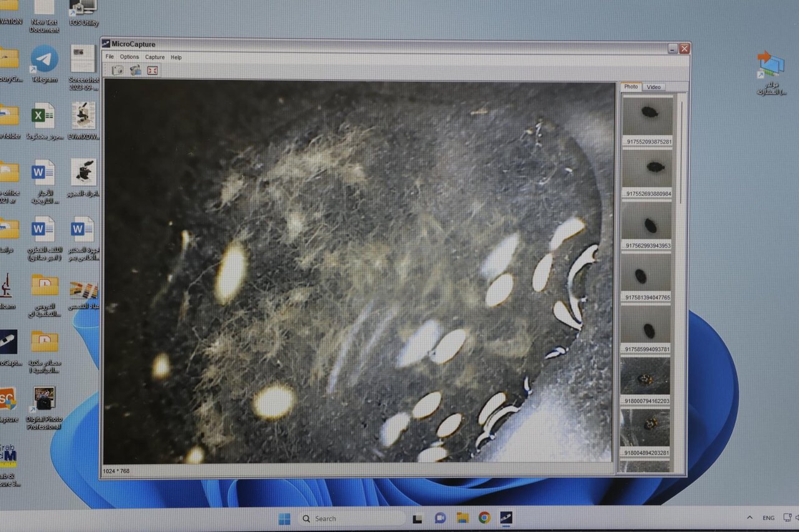Open the Telegram desktop shortcut
This screenshot has width=799, height=532.
tap(44, 61)
